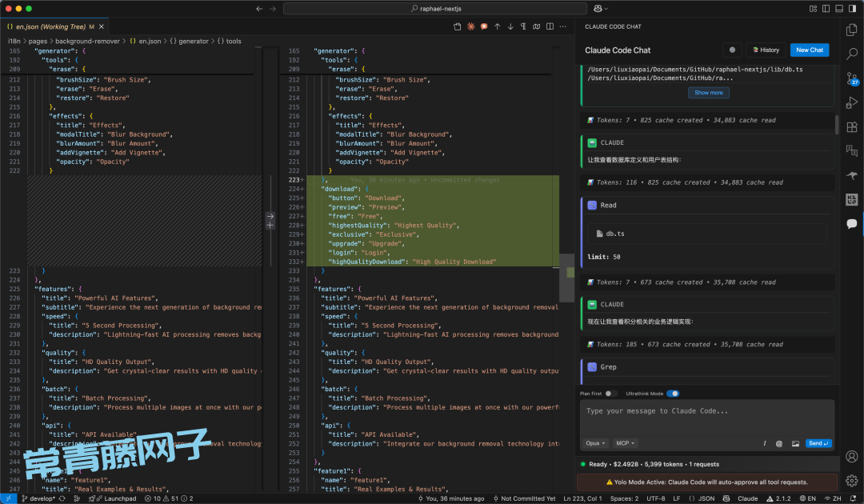Disable the Ultrathink Mode toggle
The height and width of the screenshot is (504, 864).
[x=673, y=394]
